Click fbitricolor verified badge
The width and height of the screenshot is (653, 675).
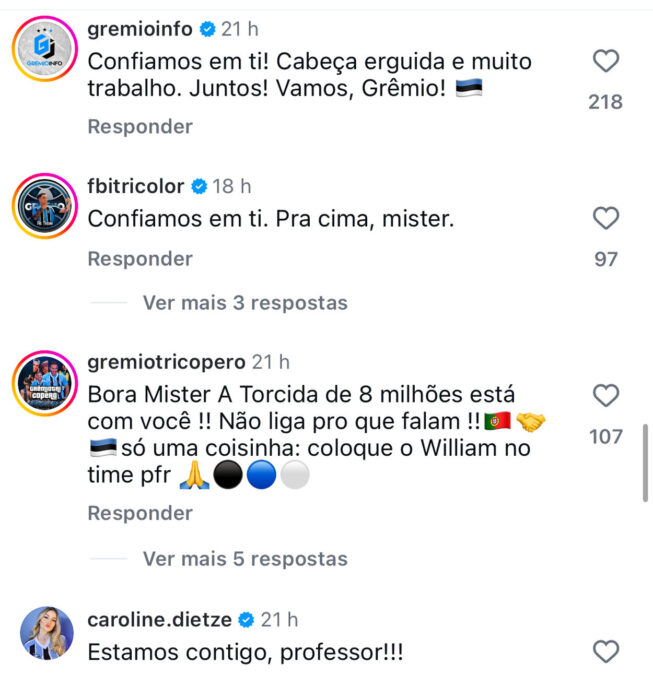(x=199, y=186)
